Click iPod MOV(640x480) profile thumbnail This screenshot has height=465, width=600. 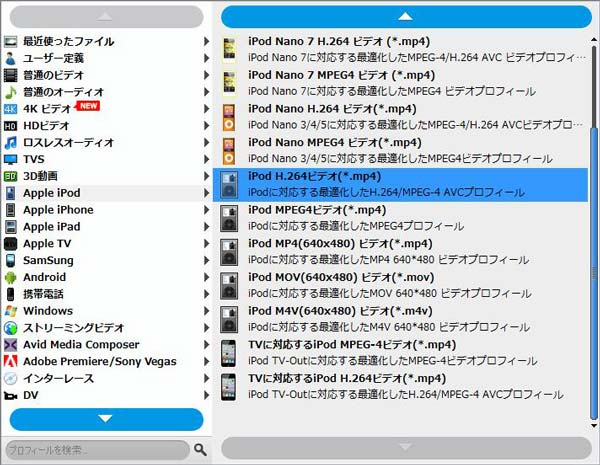[x=229, y=286]
